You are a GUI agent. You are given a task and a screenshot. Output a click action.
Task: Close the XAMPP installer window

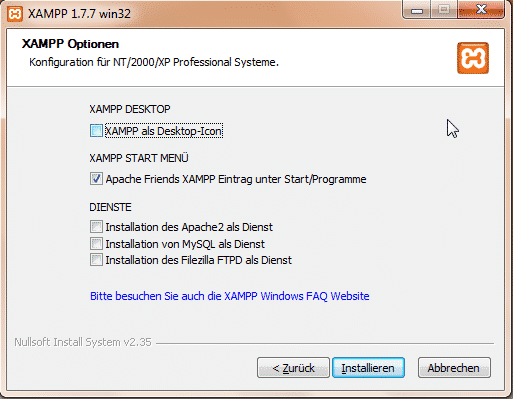point(481,10)
